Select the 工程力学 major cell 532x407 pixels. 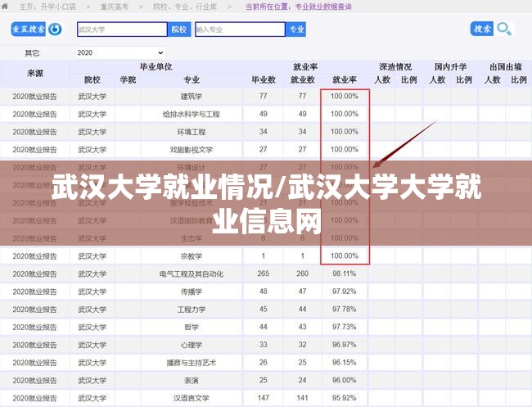coord(192,310)
